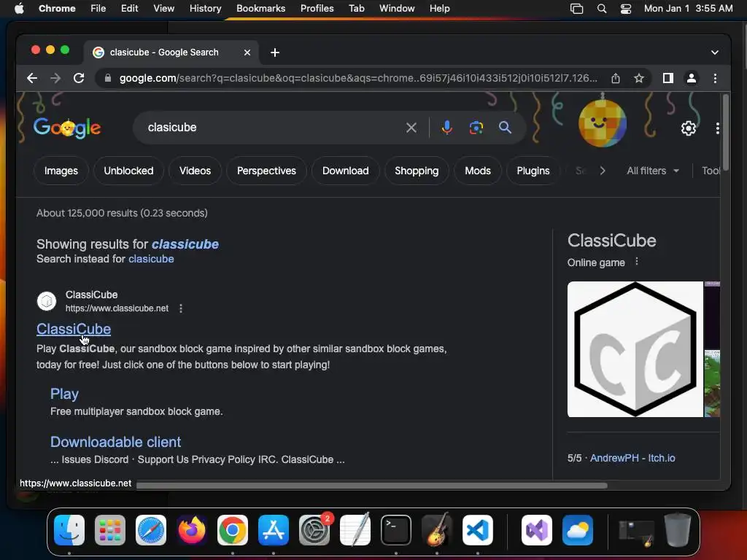Click the forward navigation arrow
The height and width of the screenshot is (560, 747).
pos(55,78)
